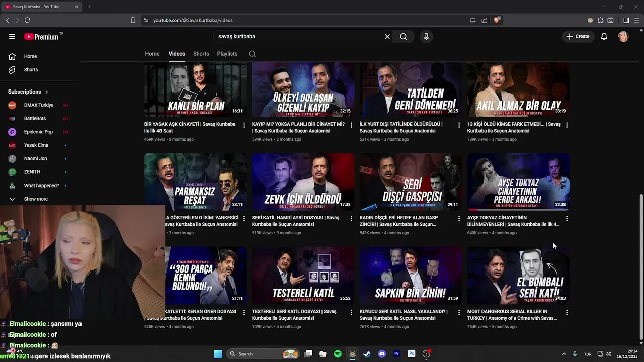The image size is (644, 362).
Task: Open video title KAYIP MI? YOKSA PLANLI
Action: pos(298,127)
